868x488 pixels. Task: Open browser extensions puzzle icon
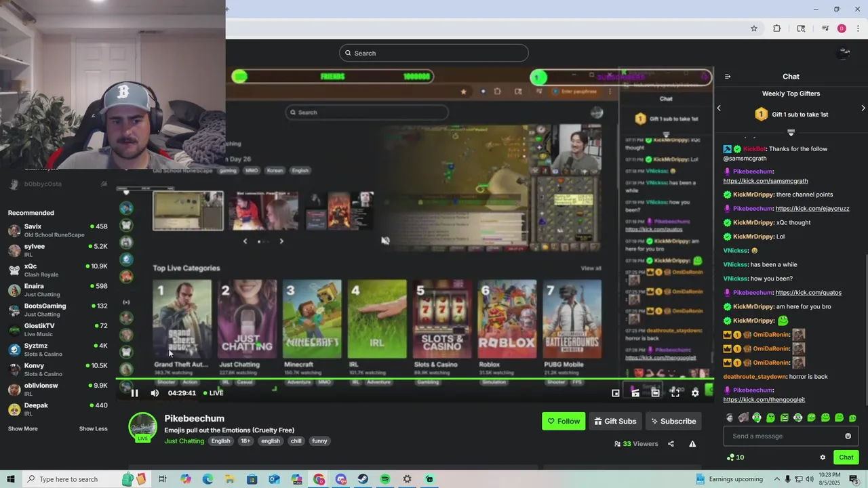[777, 28]
